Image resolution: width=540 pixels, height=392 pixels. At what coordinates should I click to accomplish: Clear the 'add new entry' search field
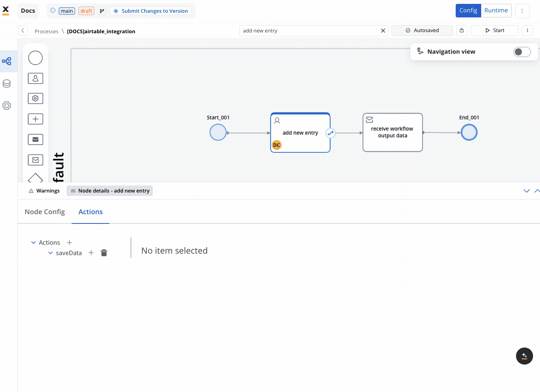coord(383,31)
